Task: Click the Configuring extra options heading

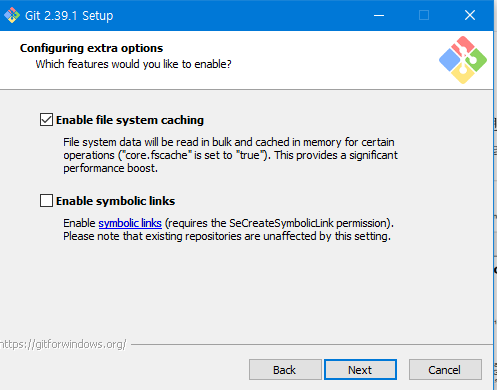Action: coord(91,48)
